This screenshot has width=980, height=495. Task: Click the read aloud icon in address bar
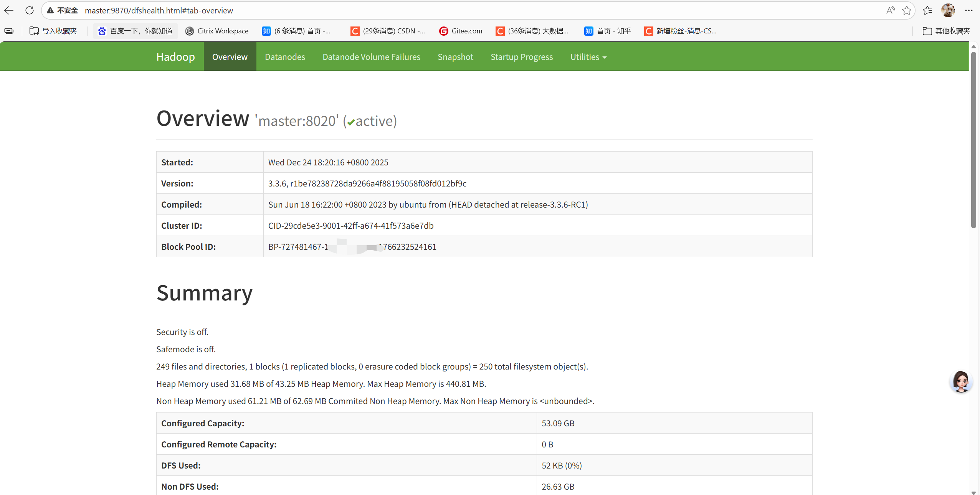890,10
